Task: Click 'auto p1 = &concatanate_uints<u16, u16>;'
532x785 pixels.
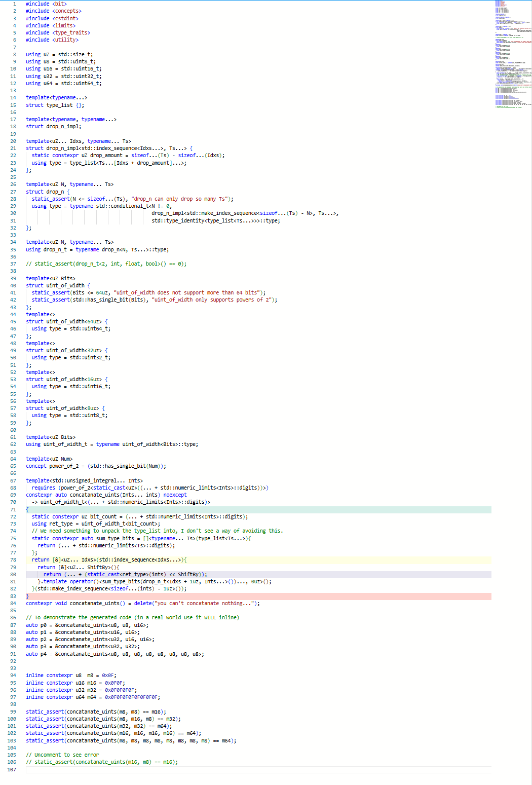Action: point(83,632)
